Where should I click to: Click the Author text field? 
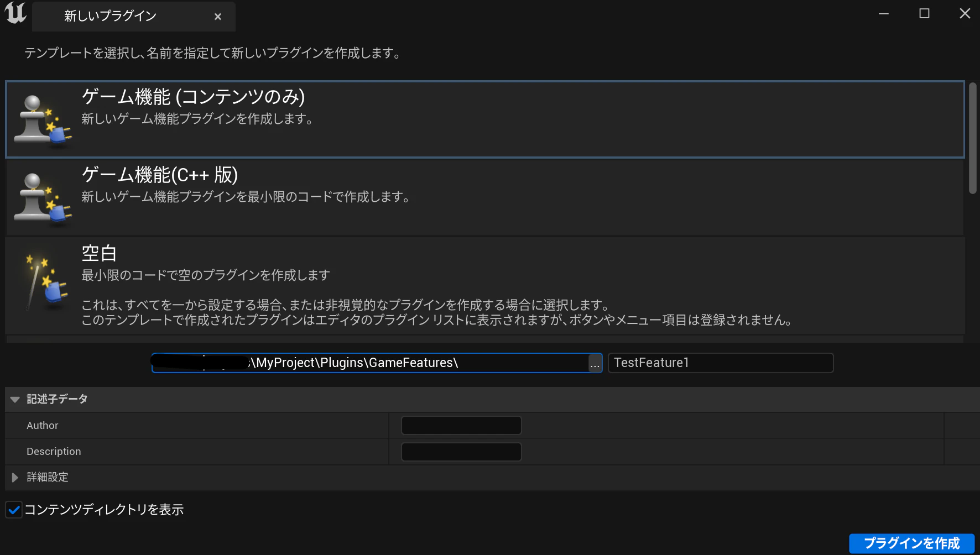pos(461,426)
